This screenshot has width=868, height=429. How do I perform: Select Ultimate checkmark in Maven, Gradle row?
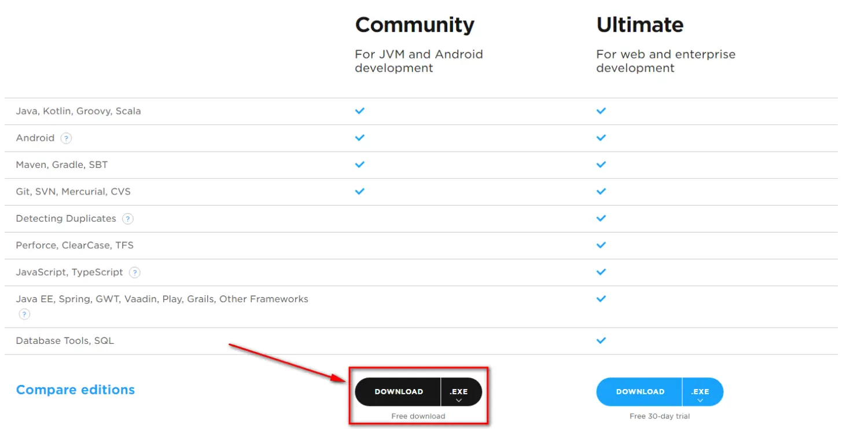pyautogui.click(x=601, y=164)
